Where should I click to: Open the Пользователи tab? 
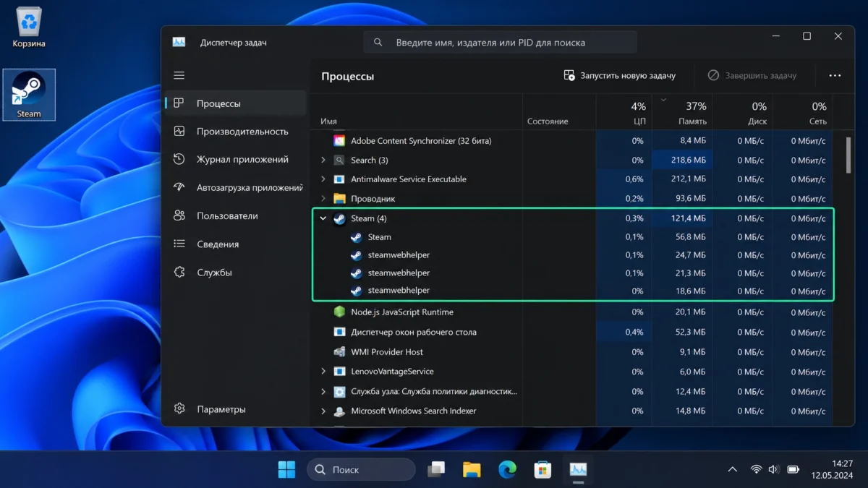click(237, 216)
